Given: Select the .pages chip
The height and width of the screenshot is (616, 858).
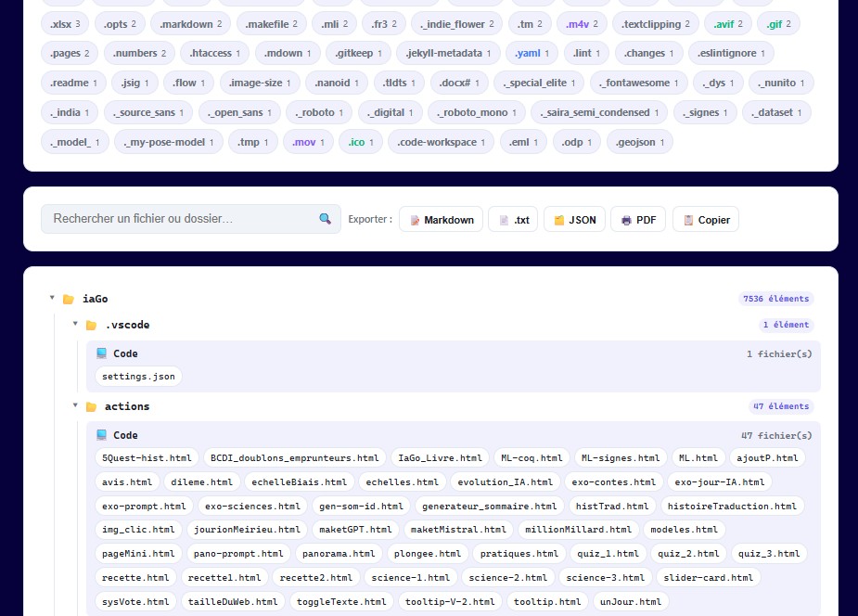Looking at the screenshot, I should (70, 53).
